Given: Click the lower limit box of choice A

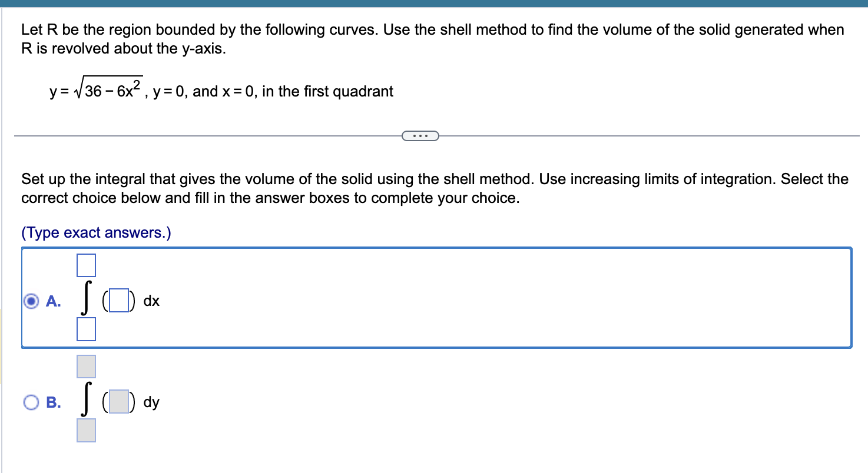Looking at the screenshot, I should (x=86, y=329).
